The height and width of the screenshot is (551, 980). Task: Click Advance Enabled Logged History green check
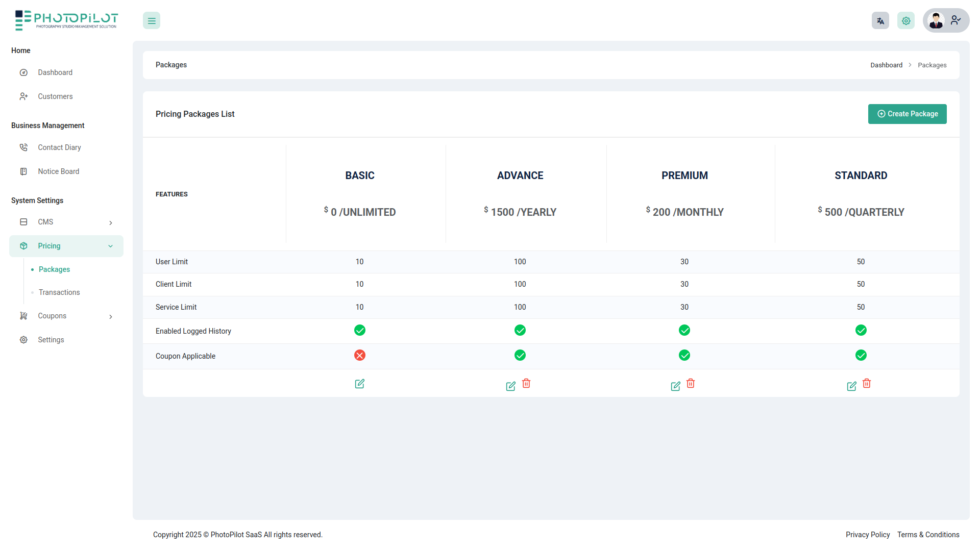pyautogui.click(x=520, y=330)
